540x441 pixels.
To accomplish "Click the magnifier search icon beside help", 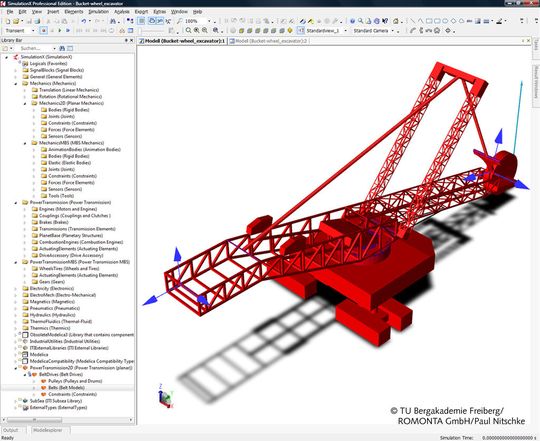I will [x=360, y=21].
